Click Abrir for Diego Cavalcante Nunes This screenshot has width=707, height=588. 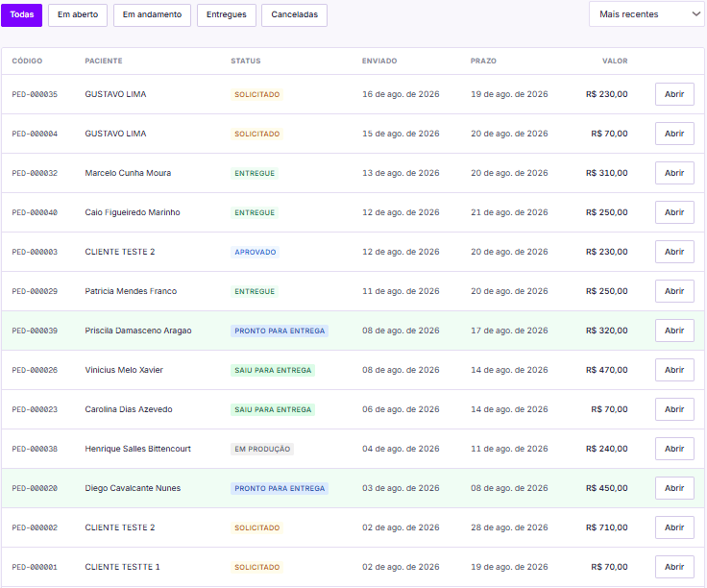pos(674,488)
